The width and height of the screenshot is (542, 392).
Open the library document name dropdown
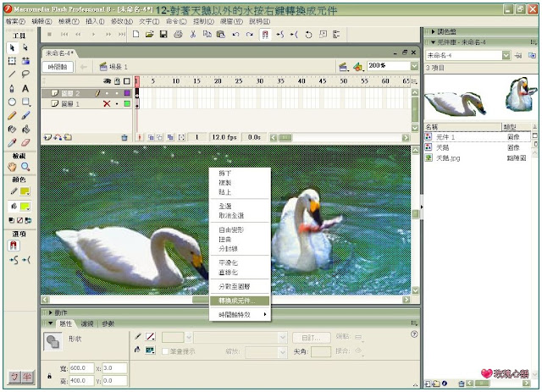tap(506, 55)
